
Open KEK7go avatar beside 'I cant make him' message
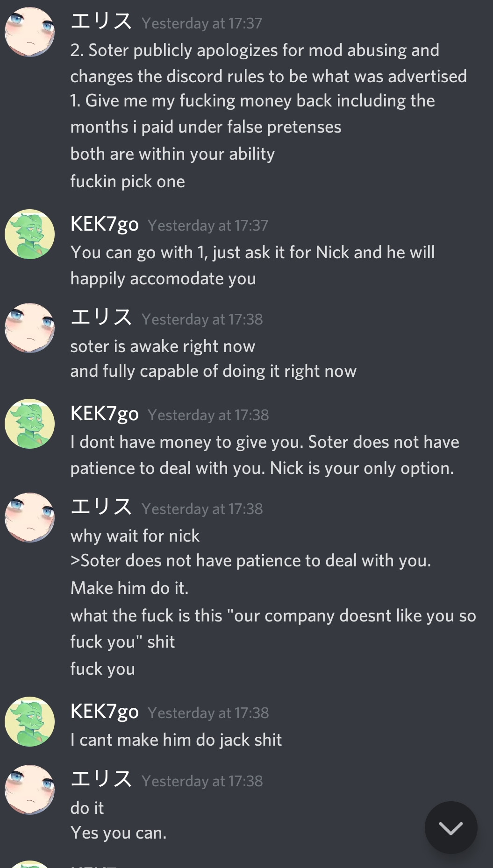(29, 721)
